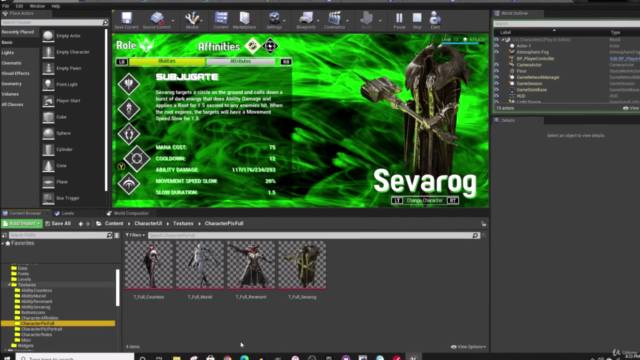The image size is (640, 360).
Task: Click the Save All button
Action: pos(58,223)
